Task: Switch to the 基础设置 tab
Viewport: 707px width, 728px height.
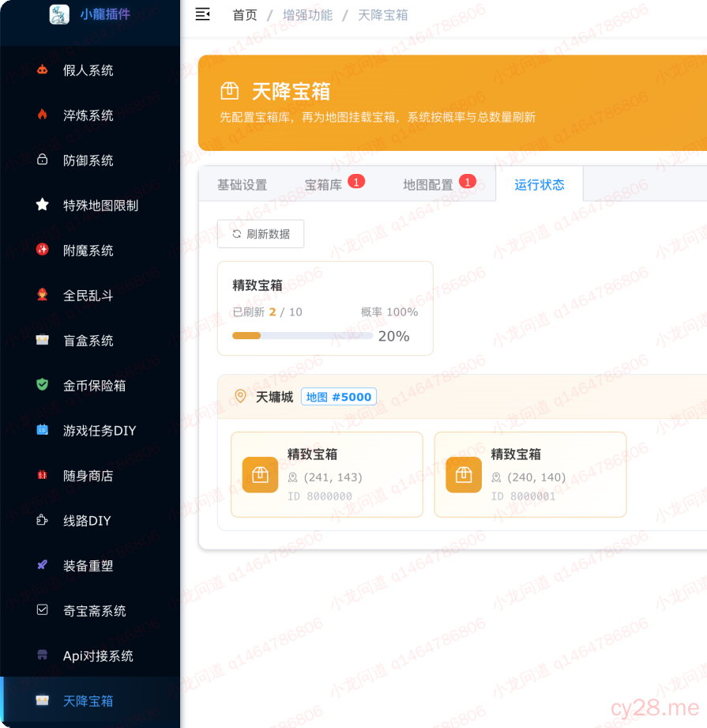Action: point(243,185)
